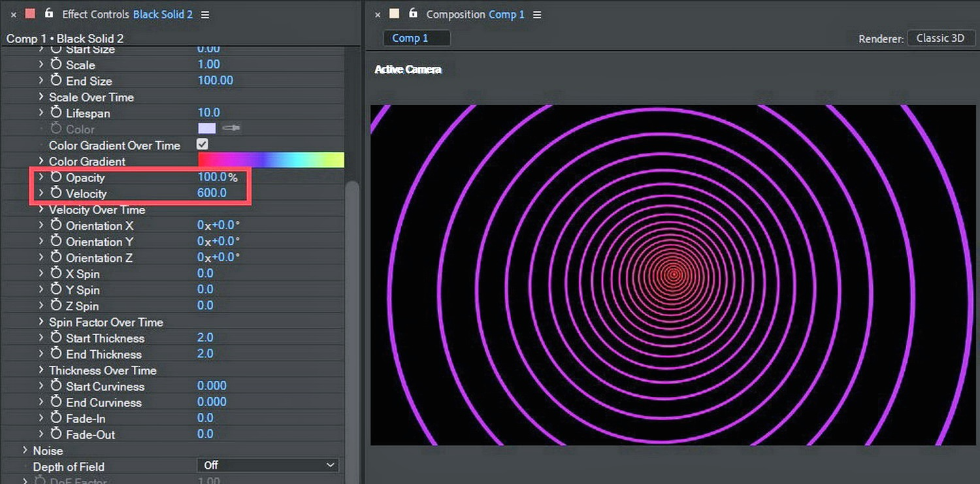Click the Scale value 1.00
This screenshot has height=484, width=980.
(x=209, y=64)
